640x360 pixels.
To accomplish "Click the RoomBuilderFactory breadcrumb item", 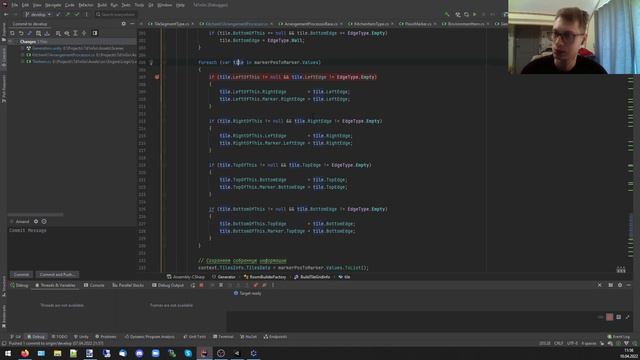I will click(265, 277).
